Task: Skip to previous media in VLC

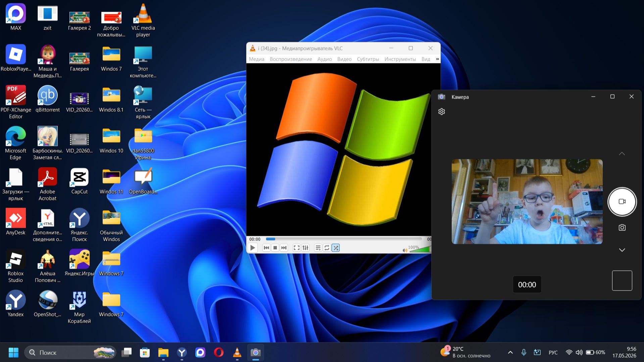Action: 266,248
